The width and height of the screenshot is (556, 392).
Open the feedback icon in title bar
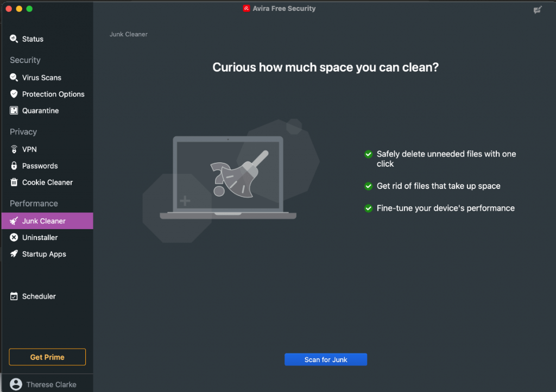(538, 10)
